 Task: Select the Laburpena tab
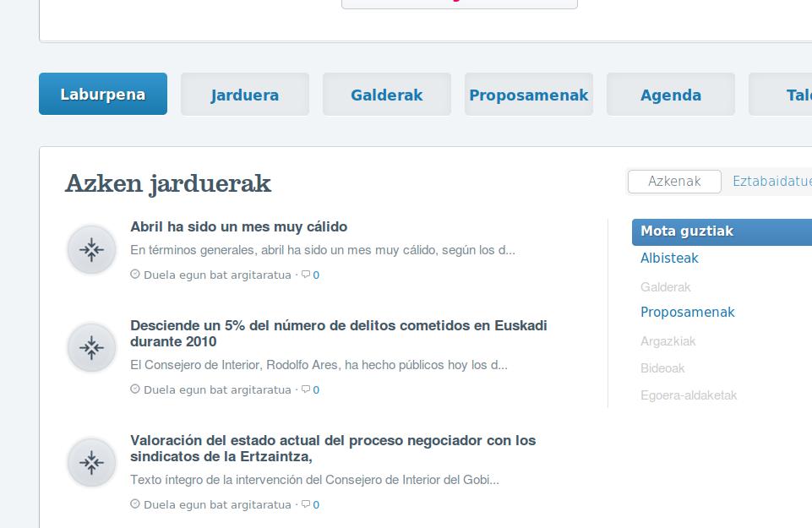click(103, 95)
